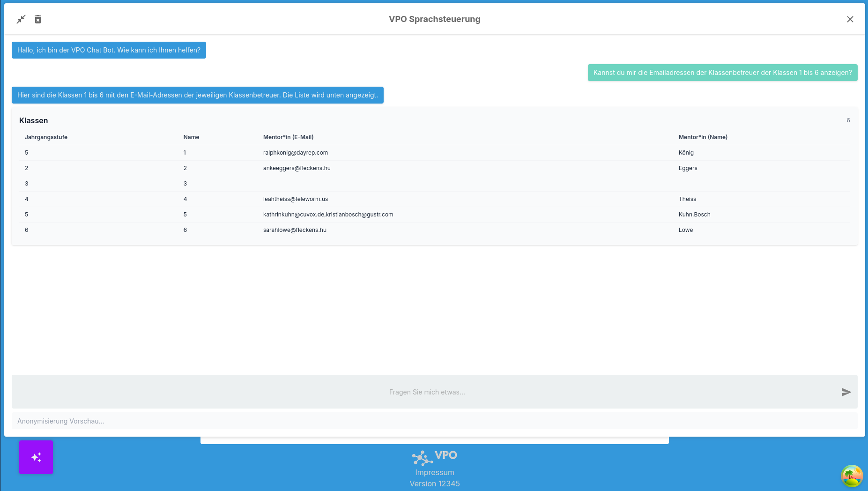Viewport: 868px width, 491px height.
Task: Sort by Name column header
Action: pyautogui.click(x=191, y=137)
